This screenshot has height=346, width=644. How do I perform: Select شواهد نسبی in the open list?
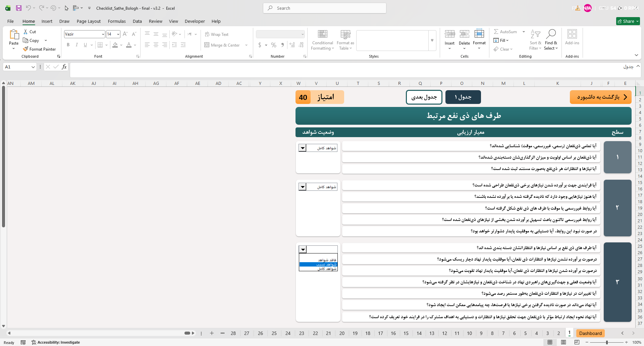tap(318, 264)
